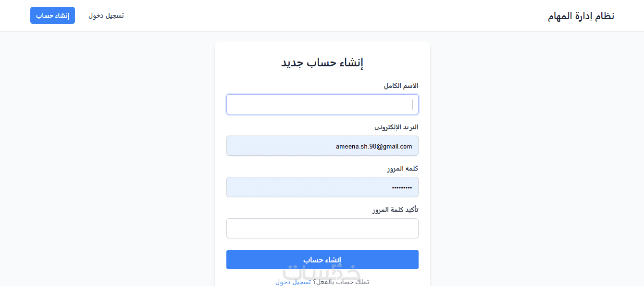Image resolution: width=644 pixels, height=286 pixels.
Task: Focus the full name input field
Action: (x=322, y=104)
